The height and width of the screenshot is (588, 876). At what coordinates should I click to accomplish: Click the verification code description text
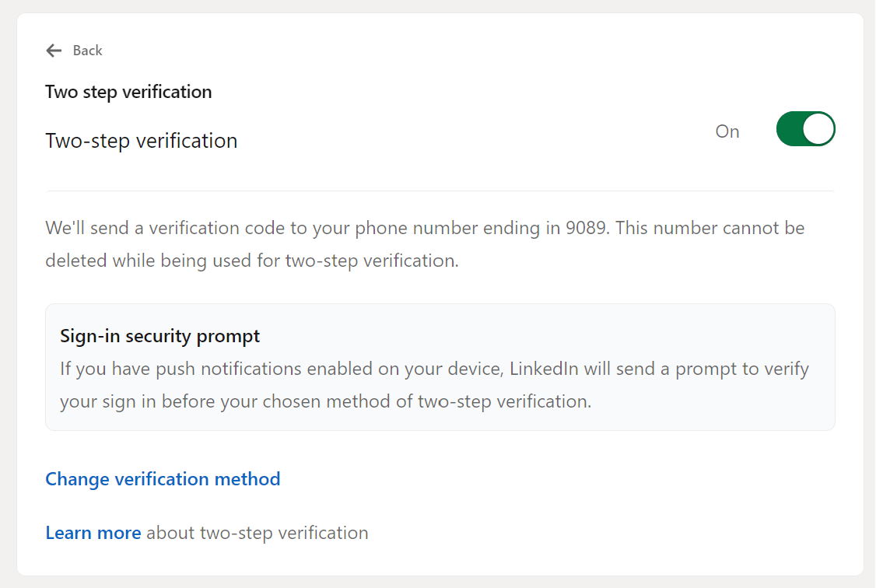point(425,243)
